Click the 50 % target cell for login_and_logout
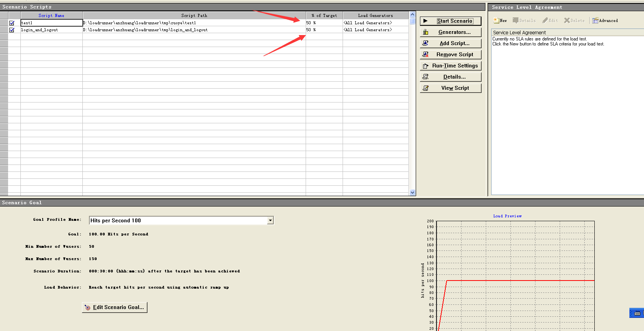Viewport: 644px width, 331px height. 324,30
